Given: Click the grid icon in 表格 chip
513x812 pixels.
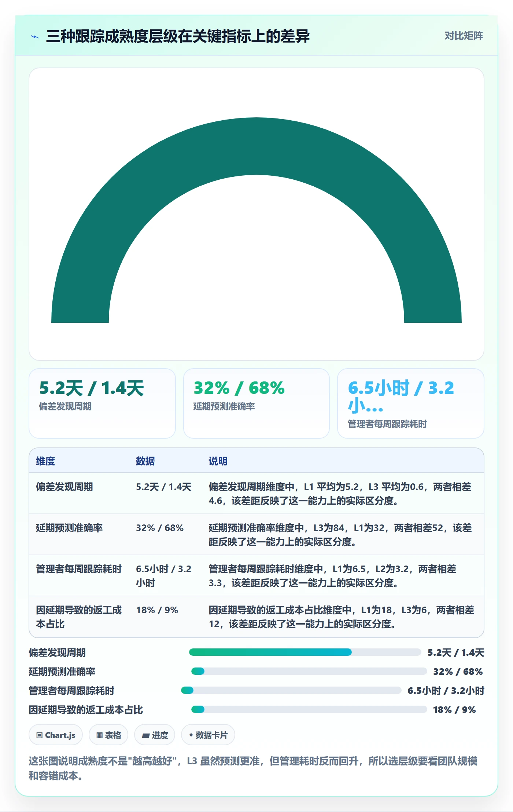Looking at the screenshot, I should coord(99,735).
